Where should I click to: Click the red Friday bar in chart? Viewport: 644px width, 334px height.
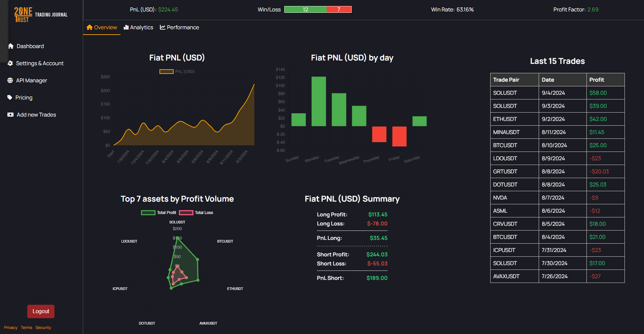coord(399,136)
